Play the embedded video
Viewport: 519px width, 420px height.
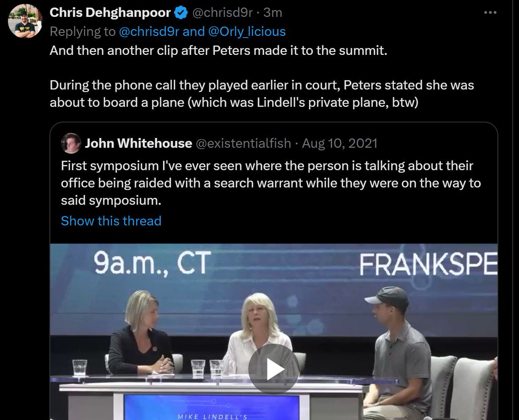click(x=274, y=368)
